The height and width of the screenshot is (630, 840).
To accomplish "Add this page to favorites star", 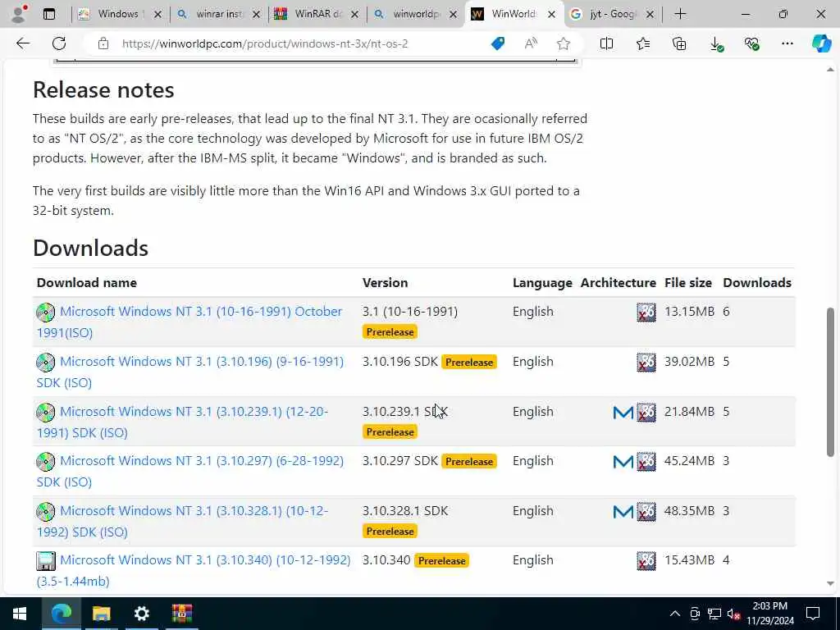I will (563, 43).
